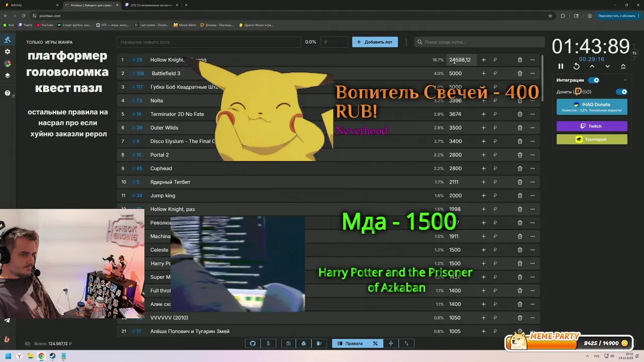
Task: Switch to the Отслеживаемые Twitch tab
Action: pos(151,5)
